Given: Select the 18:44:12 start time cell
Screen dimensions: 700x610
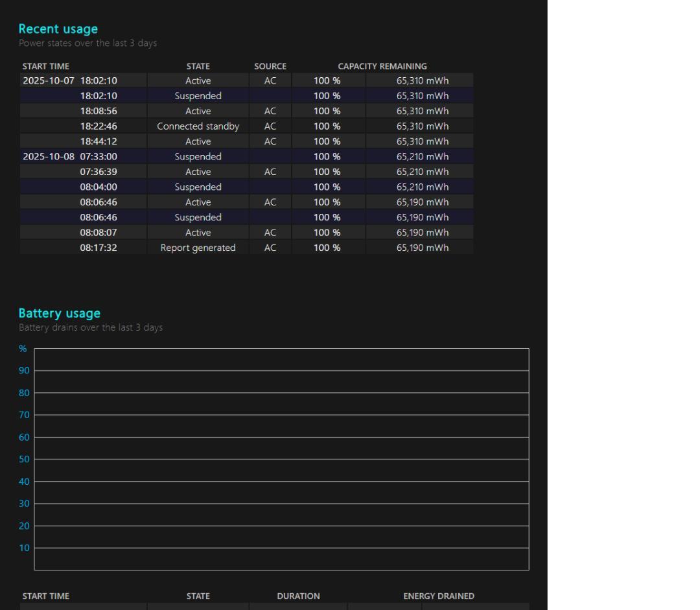Looking at the screenshot, I should [99, 141].
